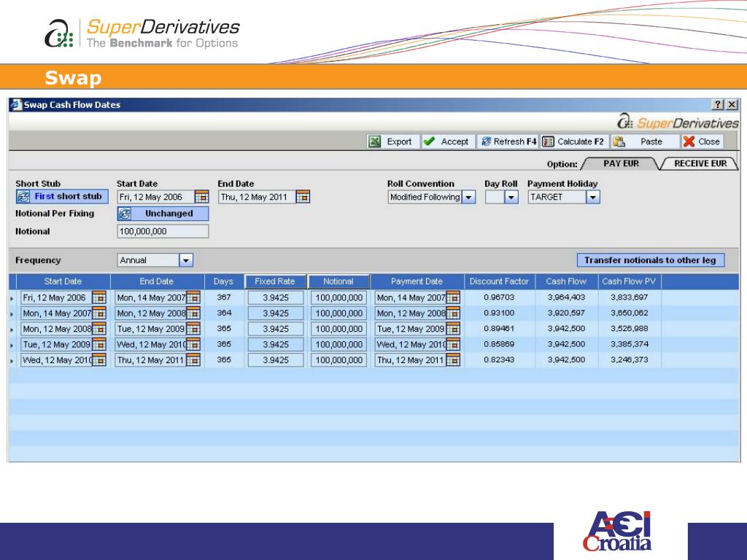Viewport: 747px width, 560px height.
Task: Open the Frequency Annual dropdown
Action: (x=186, y=260)
